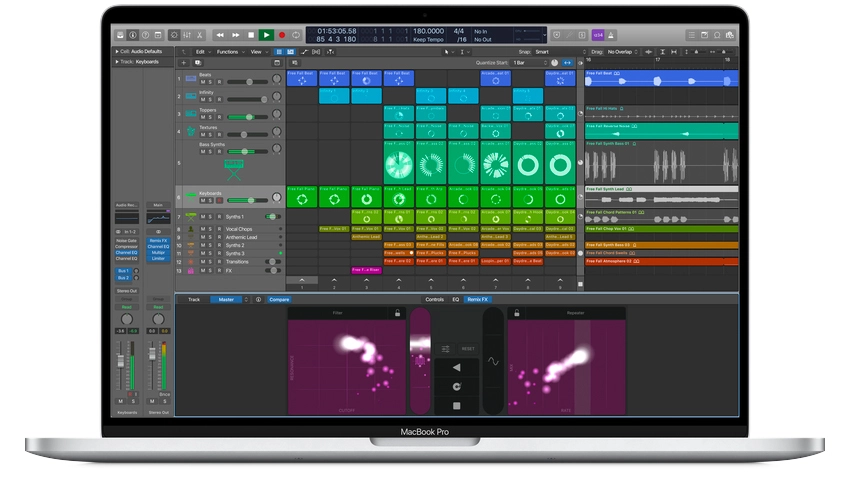This screenshot has width=850, height=478.
Task: Open the List Editors icon
Action: tap(691, 35)
